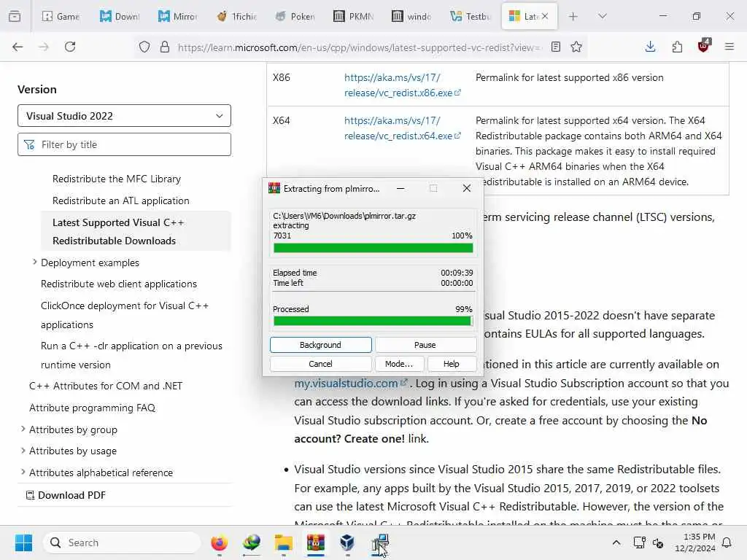This screenshot has height=560, width=747.
Task: Open Run a C++ -clr application article
Action: coord(131,355)
